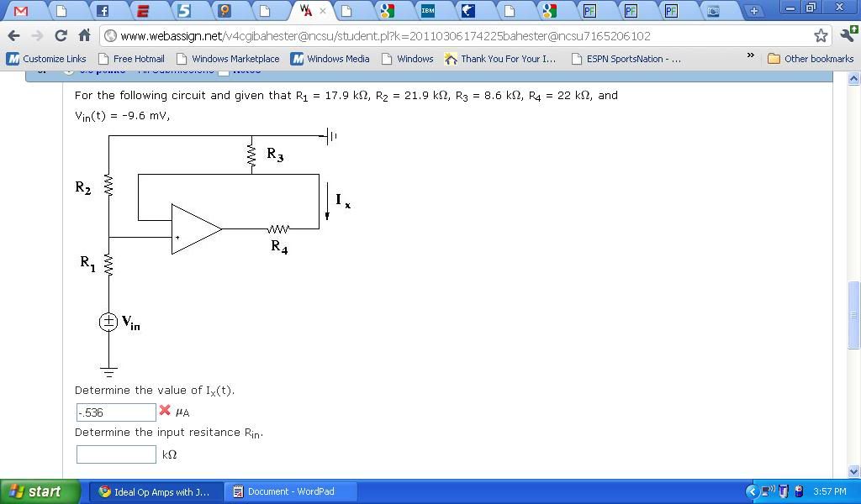Screen dimensions: 861x504
Task: Click the Windows start button
Action: tap(40, 491)
